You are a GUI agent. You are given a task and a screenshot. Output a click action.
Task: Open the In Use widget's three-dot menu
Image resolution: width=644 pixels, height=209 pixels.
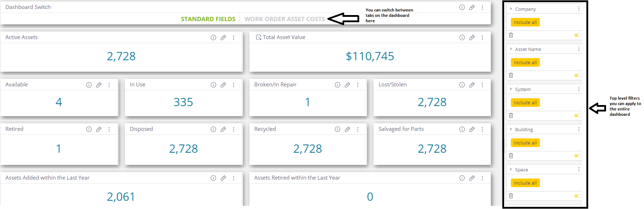coord(234,85)
